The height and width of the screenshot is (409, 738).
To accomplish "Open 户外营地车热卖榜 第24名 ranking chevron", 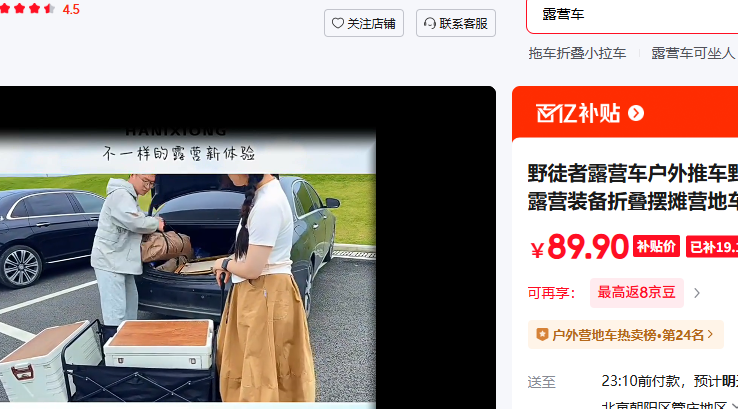I will point(710,334).
